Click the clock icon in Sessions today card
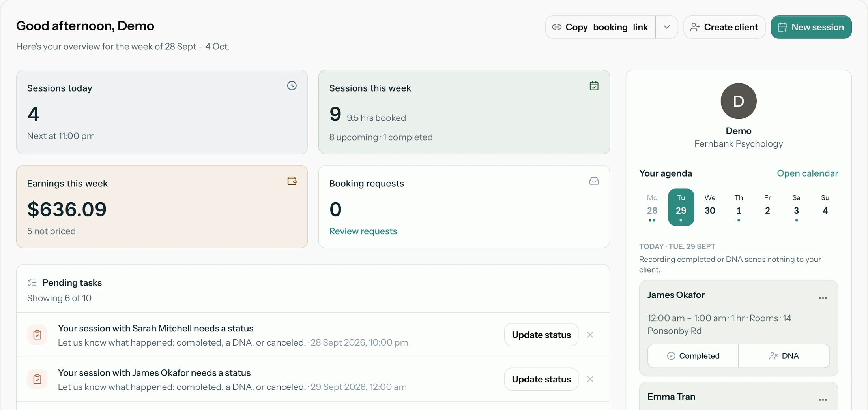 [292, 86]
